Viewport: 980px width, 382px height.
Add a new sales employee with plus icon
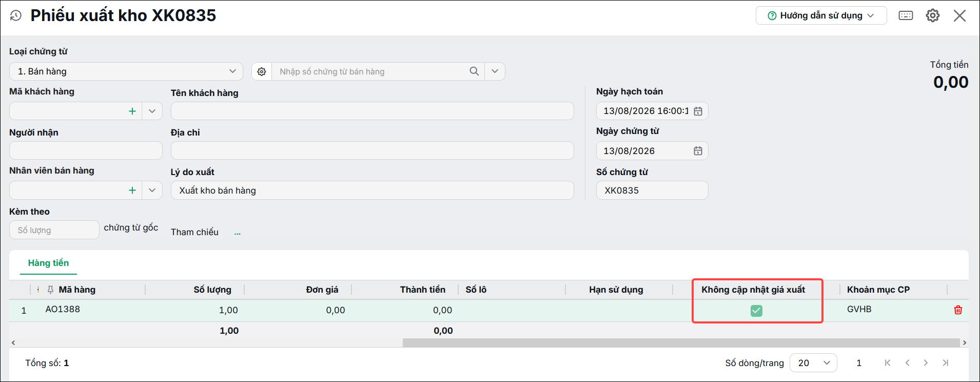click(132, 190)
